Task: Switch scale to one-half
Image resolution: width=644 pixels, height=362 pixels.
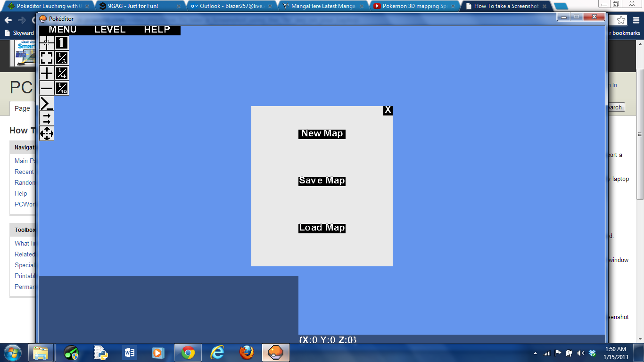Action: pos(61,58)
